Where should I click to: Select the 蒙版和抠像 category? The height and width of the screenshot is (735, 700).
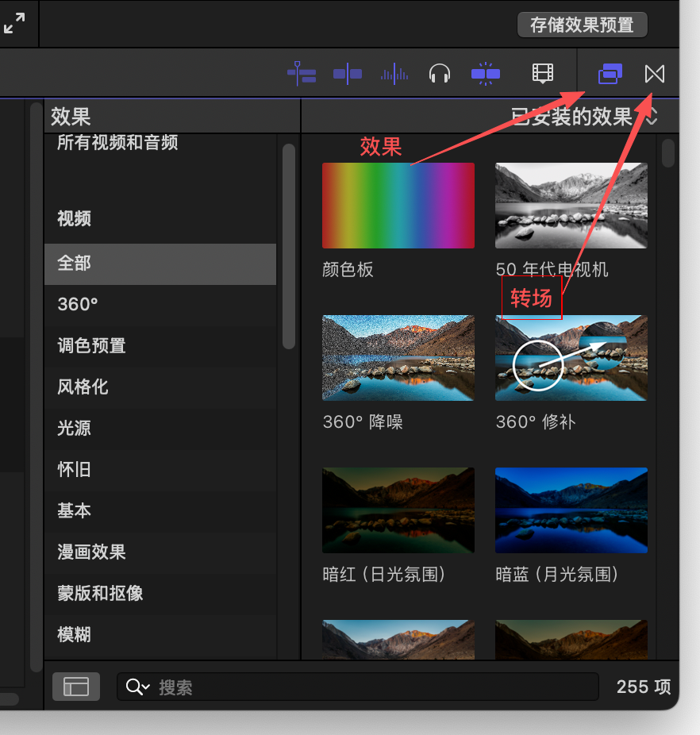[160, 594]
